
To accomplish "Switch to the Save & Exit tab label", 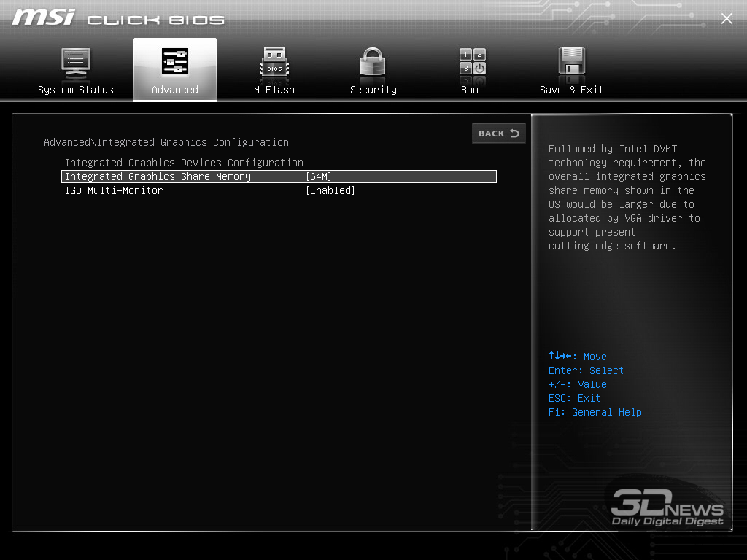I will pyautogui.click(x=571, y=90).
